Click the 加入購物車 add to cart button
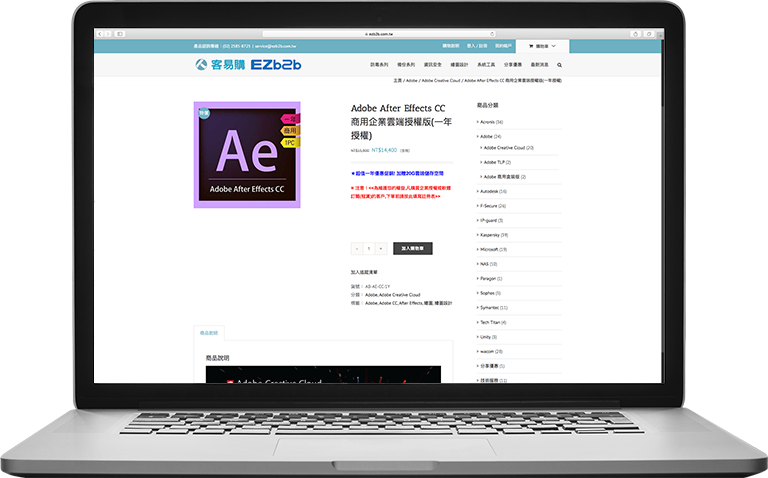The image size is (768, 478). 412,248
